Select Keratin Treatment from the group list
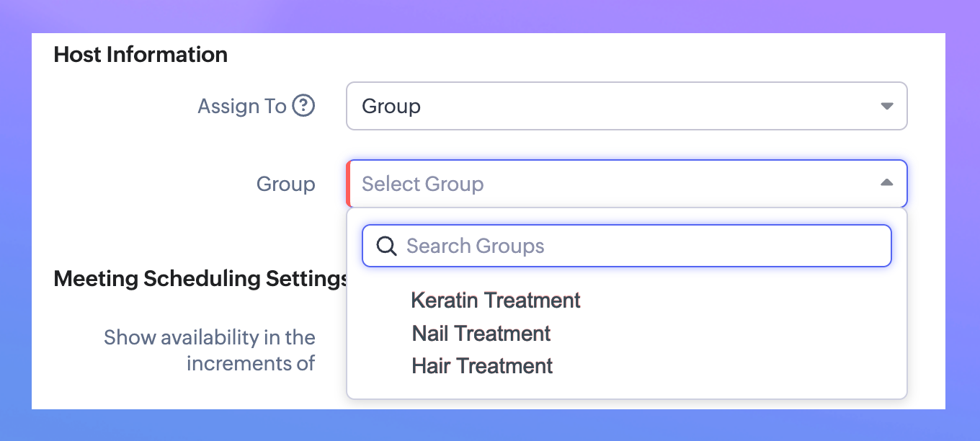Image resolution: width=980 pixels, height=441 pixels. tap(496, 300)
